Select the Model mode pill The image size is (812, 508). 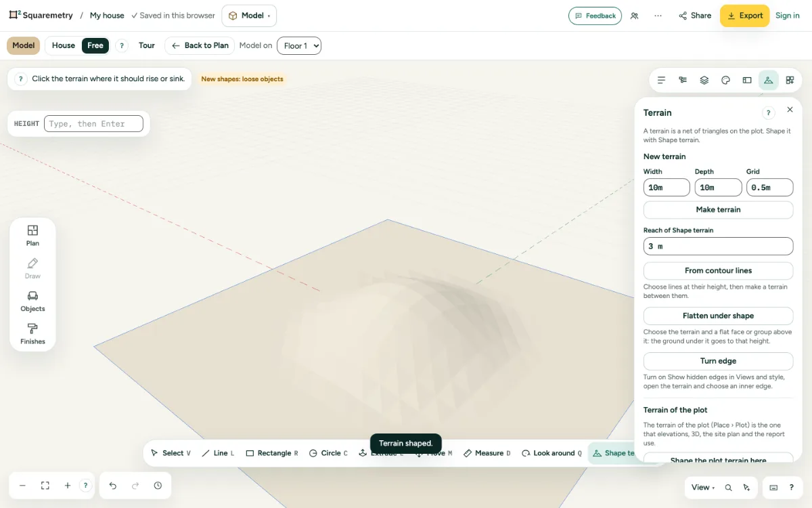pos(24,45)
